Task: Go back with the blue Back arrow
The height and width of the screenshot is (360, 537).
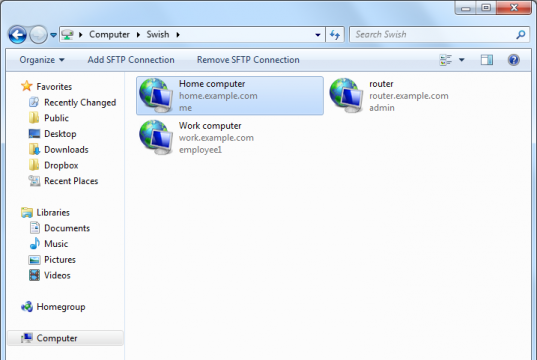Action: pyautogui.click(x=17, y=35)
